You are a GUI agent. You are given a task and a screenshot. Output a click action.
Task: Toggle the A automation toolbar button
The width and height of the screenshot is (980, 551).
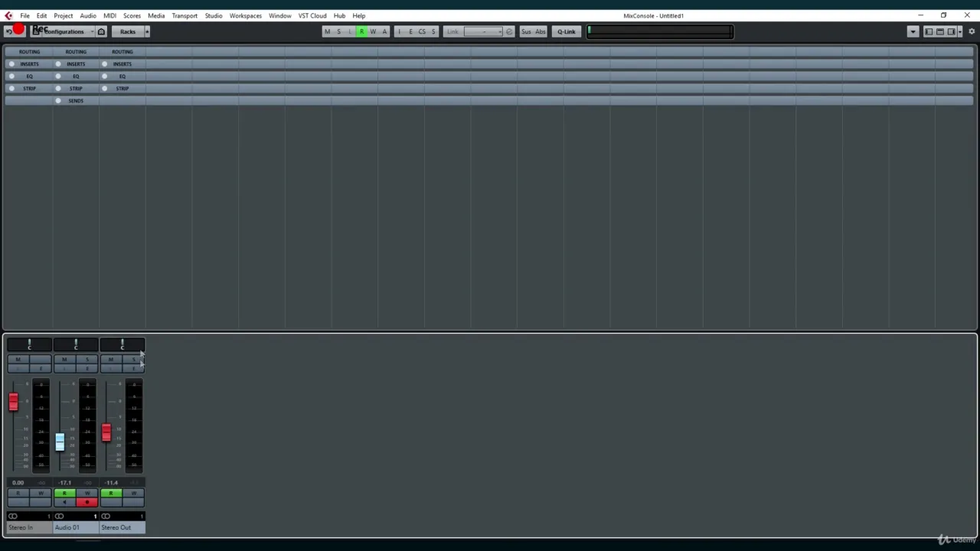[384, 31]
